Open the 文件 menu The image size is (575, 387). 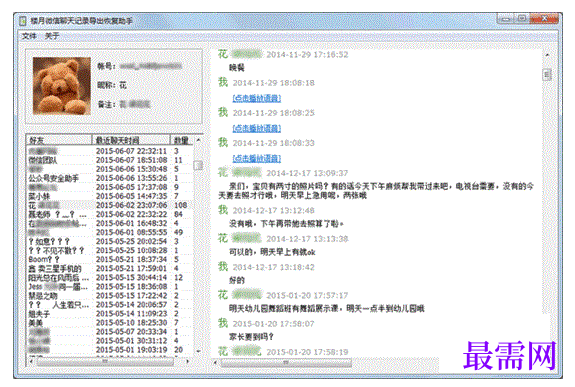29,36
